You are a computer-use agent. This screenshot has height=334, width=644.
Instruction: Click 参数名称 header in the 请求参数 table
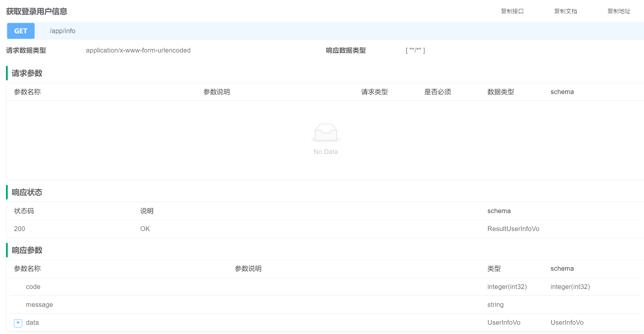tap(27, 92)
